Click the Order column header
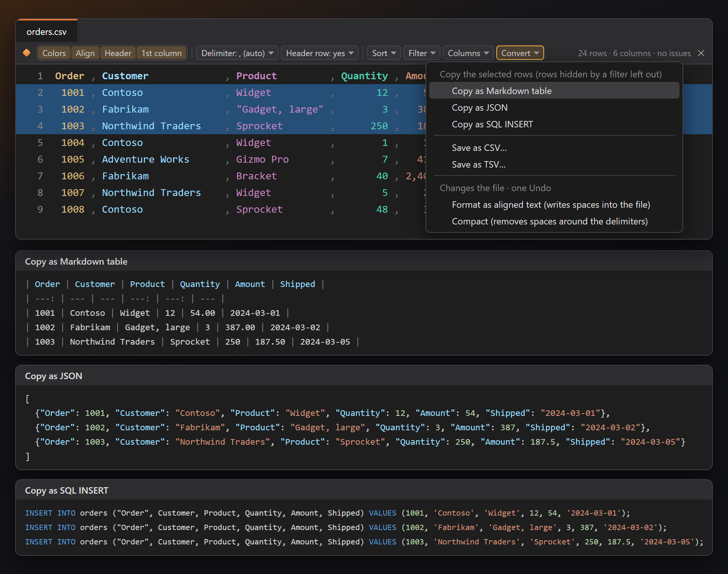The width and height of the screenshot is (728, 574). coord(70,76)
